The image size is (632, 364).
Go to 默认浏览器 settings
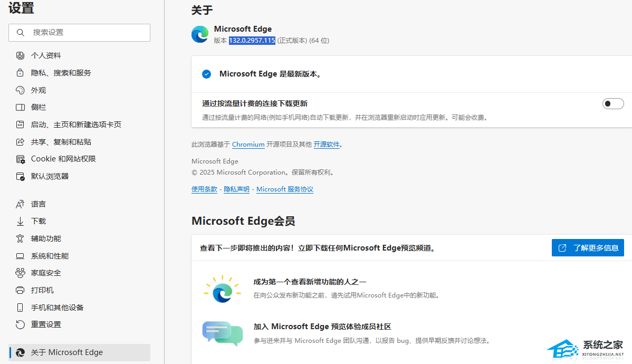80,176
